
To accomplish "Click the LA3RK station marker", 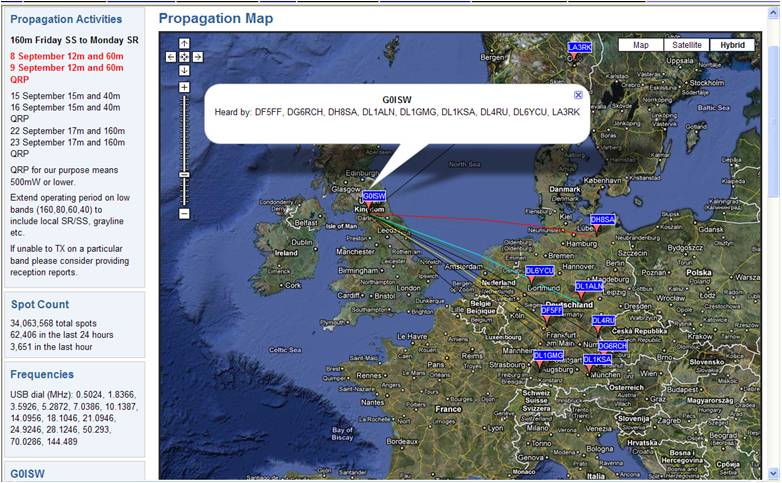I will (x=580, y=47).
